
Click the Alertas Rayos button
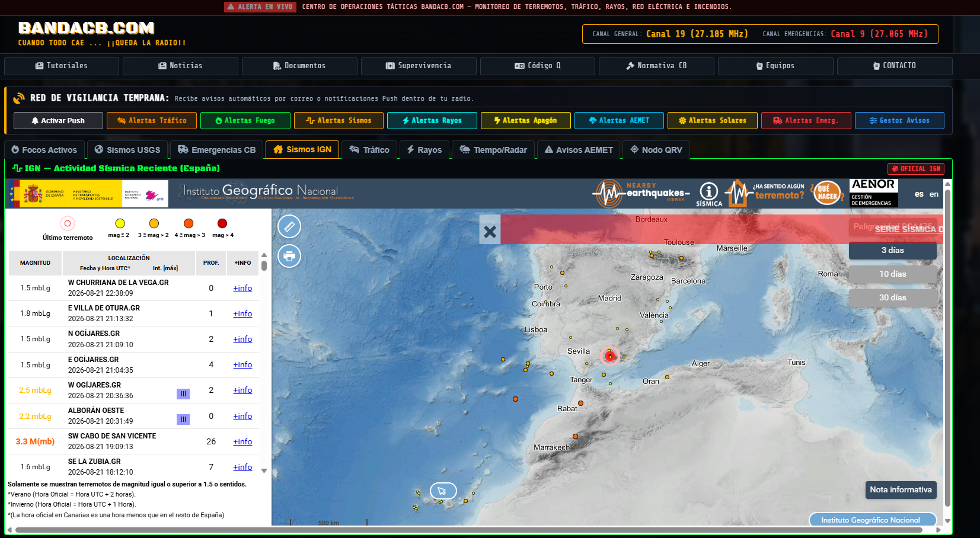point(432,121)
